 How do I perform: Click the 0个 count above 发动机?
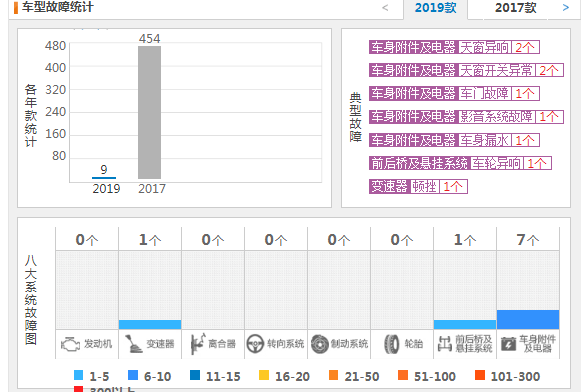coord(87,240)
